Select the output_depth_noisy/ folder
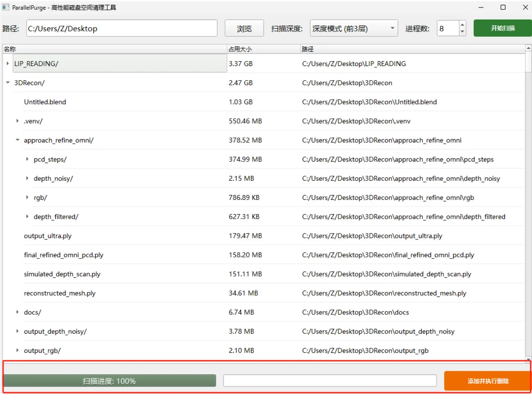The height and width of the screenshot is (394, 532). pyautogui.click(x=55, y=331)
